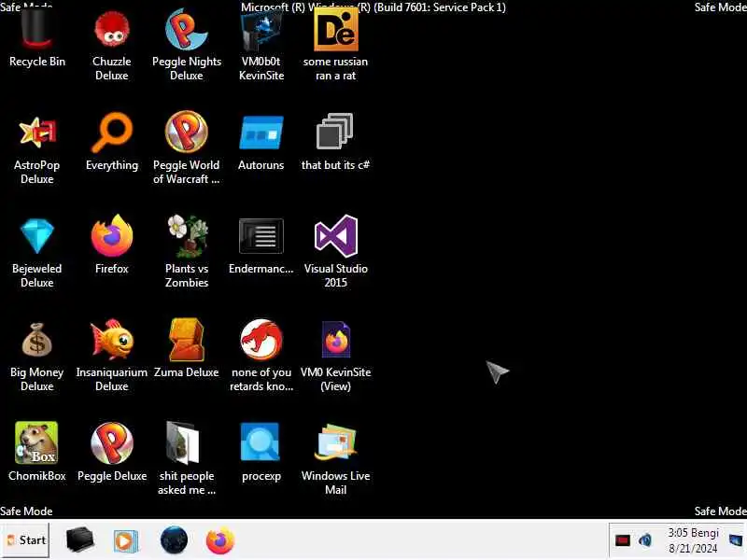
Task: Select the Endermanc... desktop icon
Action: click(x=261, y=236)
